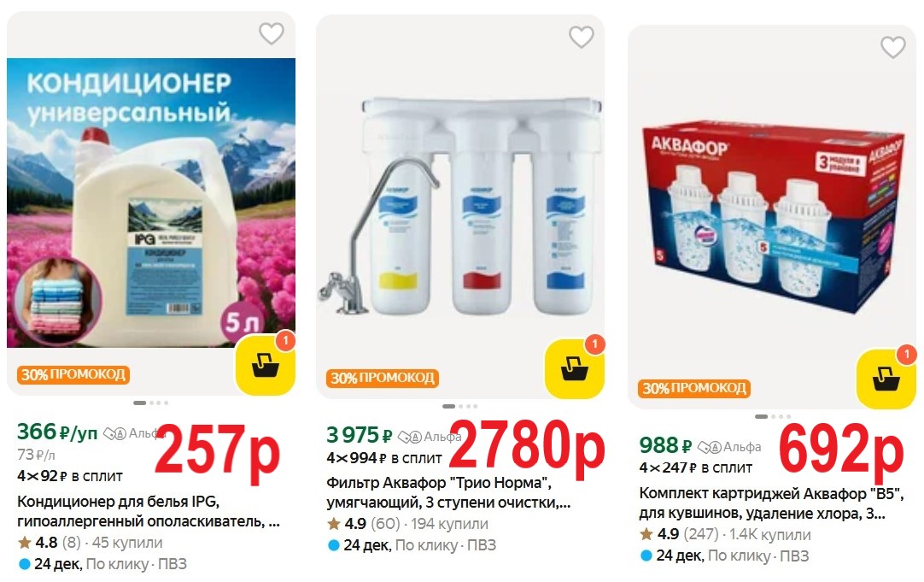Viewport: 924px width, 582px height.
Task: Click 30% ПРОМОКОД badge on conditioner
Action: (x=73, y=374)
